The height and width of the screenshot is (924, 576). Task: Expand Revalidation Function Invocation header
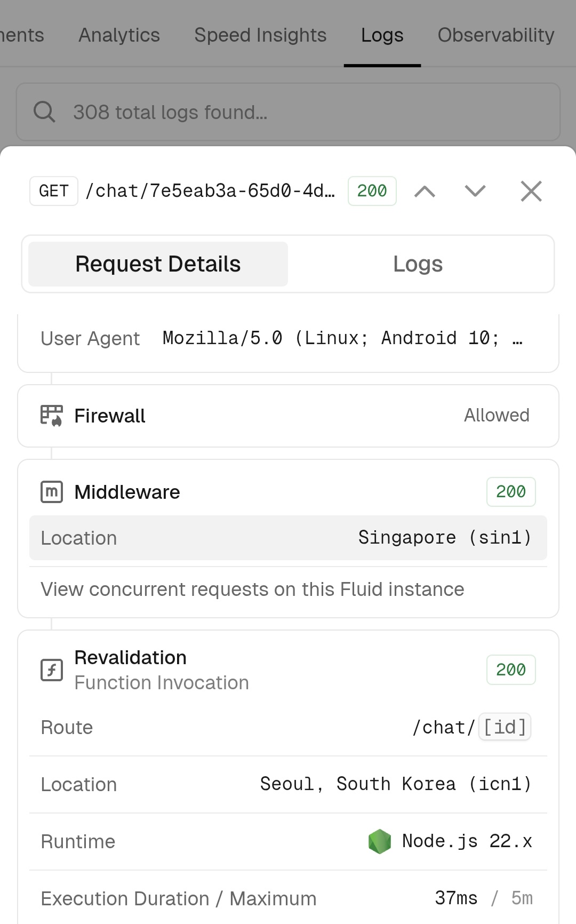(288, 670)
